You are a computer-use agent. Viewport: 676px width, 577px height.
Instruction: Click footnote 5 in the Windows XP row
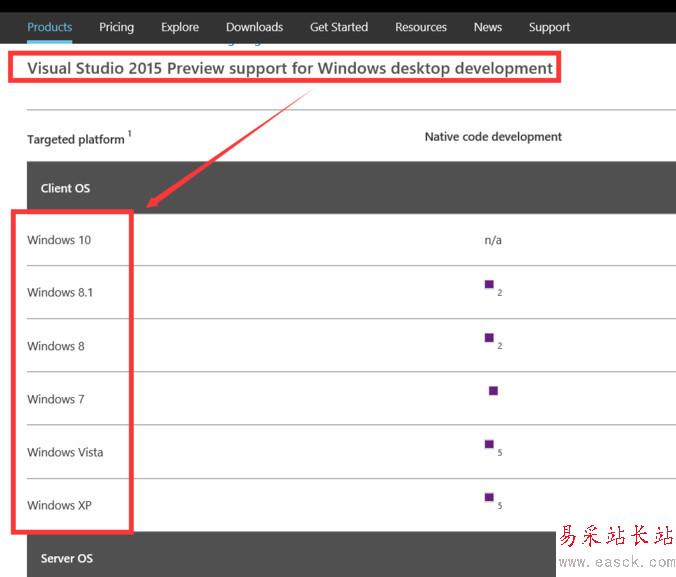tap(500, 505)
